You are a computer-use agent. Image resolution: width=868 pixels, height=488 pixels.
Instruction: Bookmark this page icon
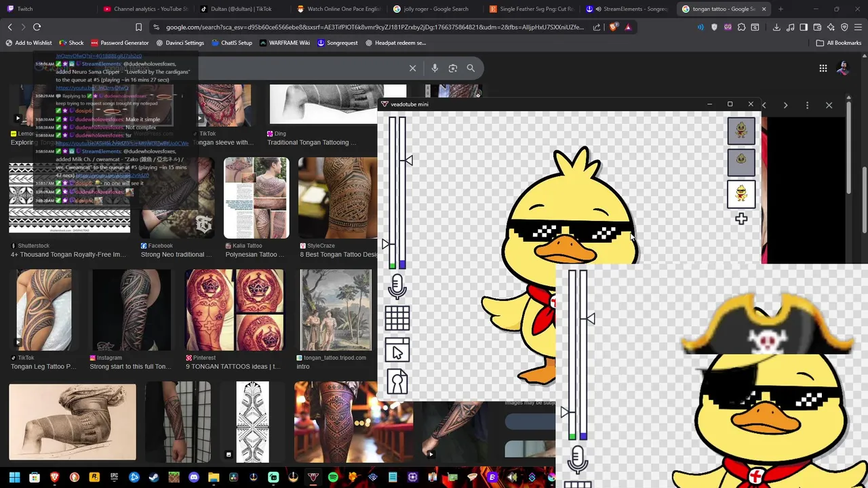coord(138,27)
